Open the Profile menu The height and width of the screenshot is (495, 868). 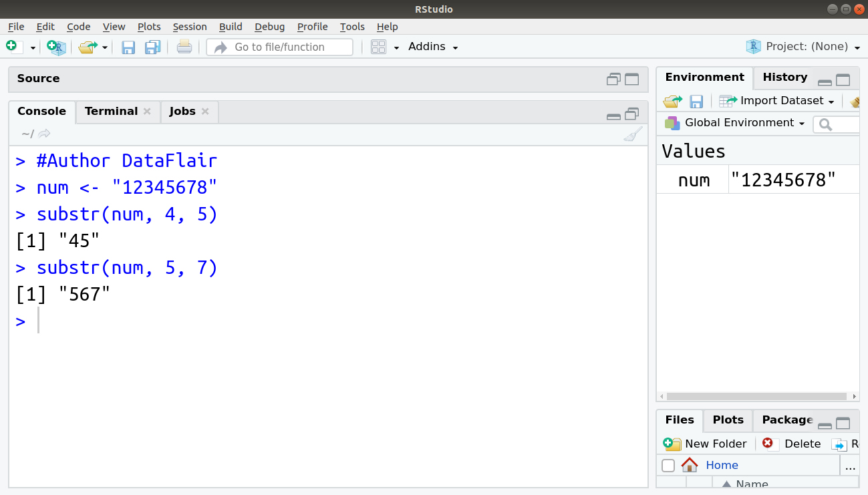313,27
